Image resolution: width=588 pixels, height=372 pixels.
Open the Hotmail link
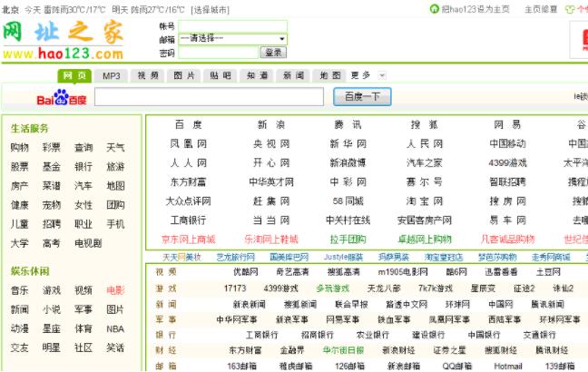click(x=508, y=366)
